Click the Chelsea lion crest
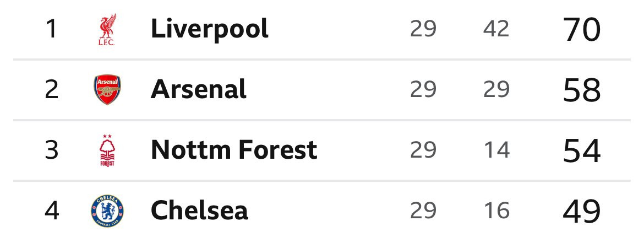644x237 pixels. tap(107, 211)
